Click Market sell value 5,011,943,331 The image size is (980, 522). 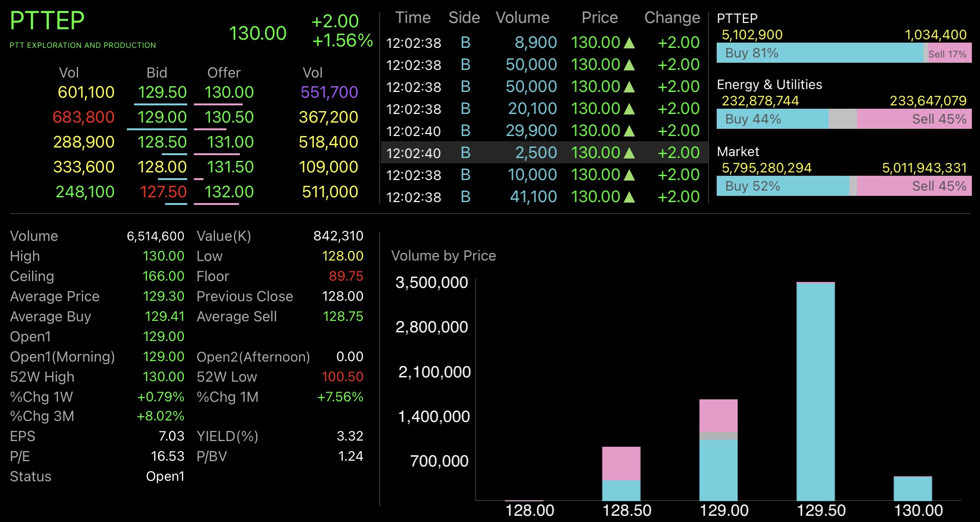pyautogui.click(x=924, y=168)
